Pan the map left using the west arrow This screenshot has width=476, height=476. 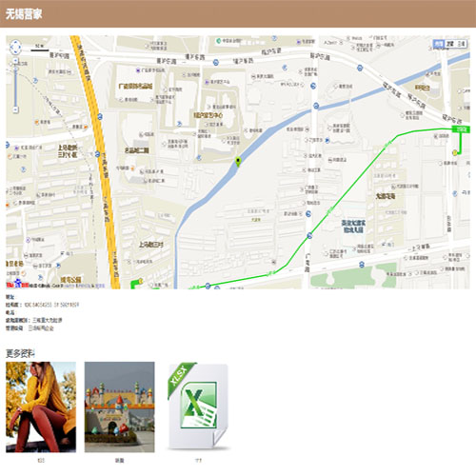(x=11, y=48)
